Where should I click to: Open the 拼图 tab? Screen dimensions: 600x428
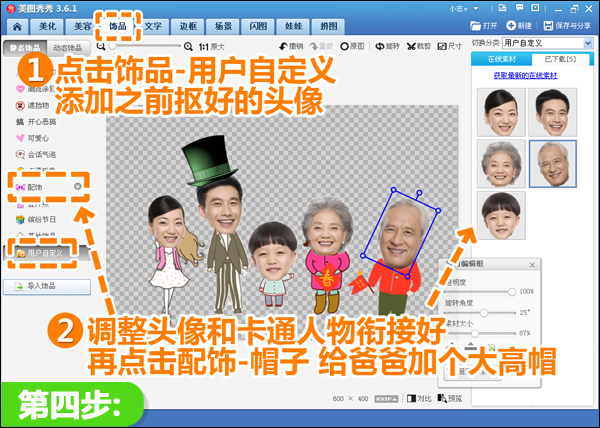[329, 26]
